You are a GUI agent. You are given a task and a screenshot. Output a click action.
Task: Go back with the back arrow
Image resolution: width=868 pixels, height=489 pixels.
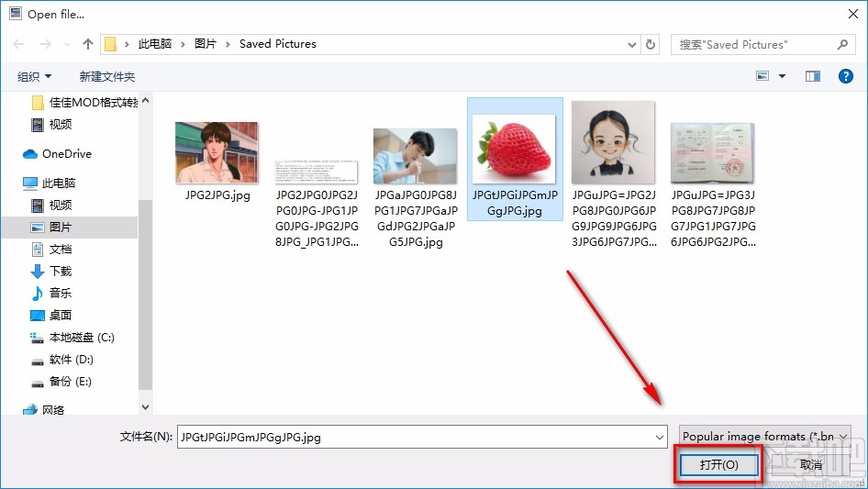pyautogui.click(x=18, y=44)
